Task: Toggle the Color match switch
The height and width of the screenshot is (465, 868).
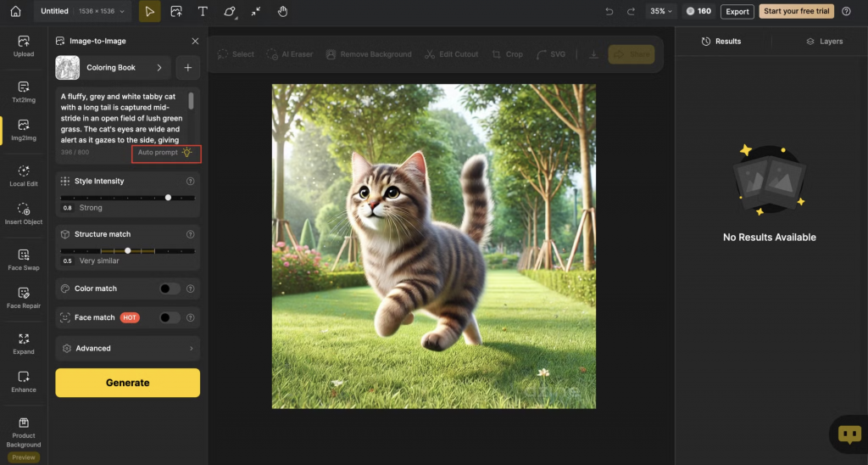Action: (170, 289)
